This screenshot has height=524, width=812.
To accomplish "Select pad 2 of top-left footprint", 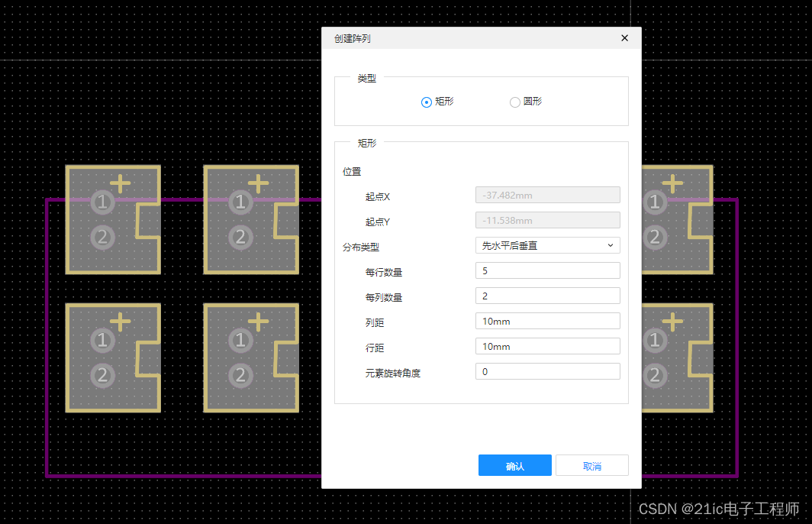I will pos(102,238).
